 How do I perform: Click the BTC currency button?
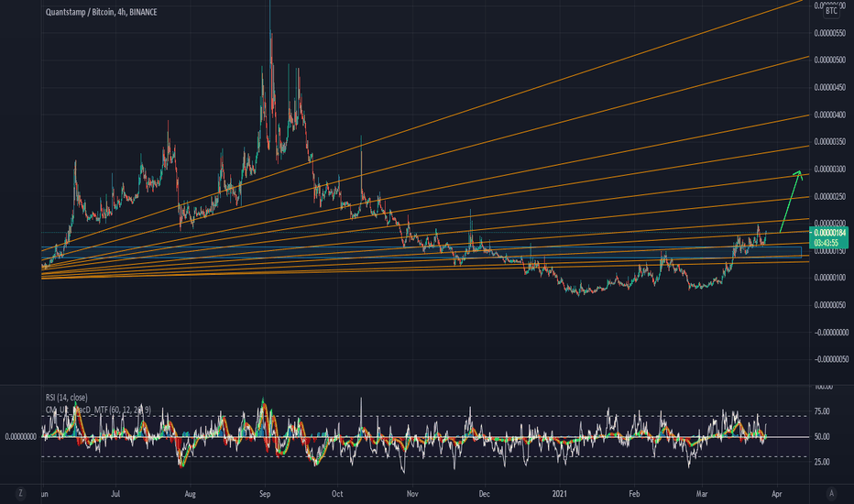tap(831, 11)
